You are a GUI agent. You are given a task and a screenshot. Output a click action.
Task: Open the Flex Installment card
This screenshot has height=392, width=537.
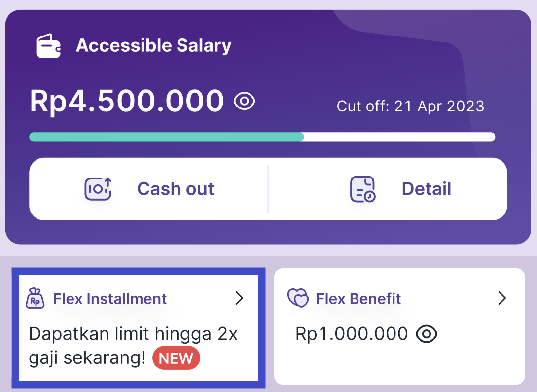click(x=138, y=328)
